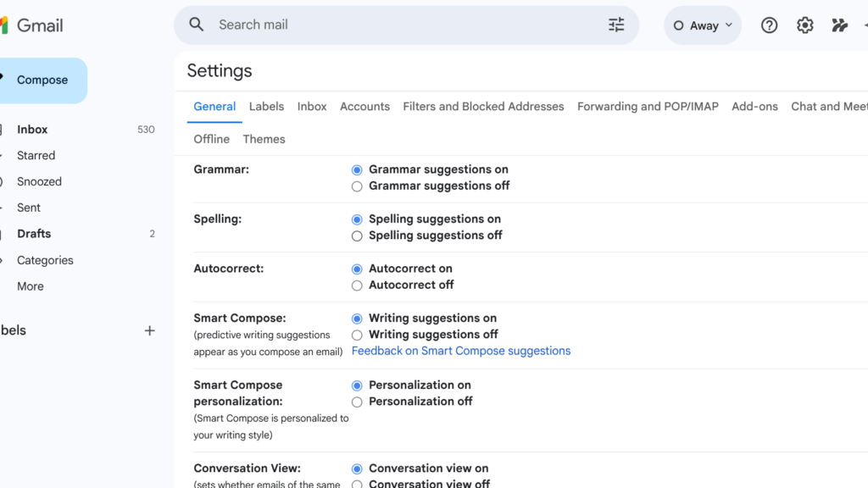This screenshot has height=488, width=868.
Task: Open Feedback on Smart Compose suggestions link
Action: click(460, 351)
